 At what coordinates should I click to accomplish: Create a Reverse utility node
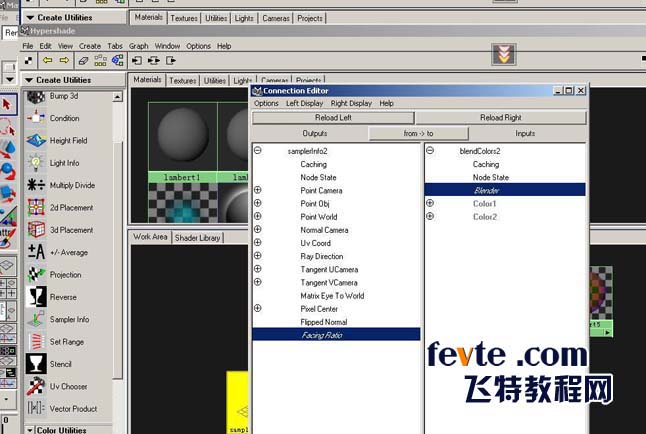[x=63, y=297]
